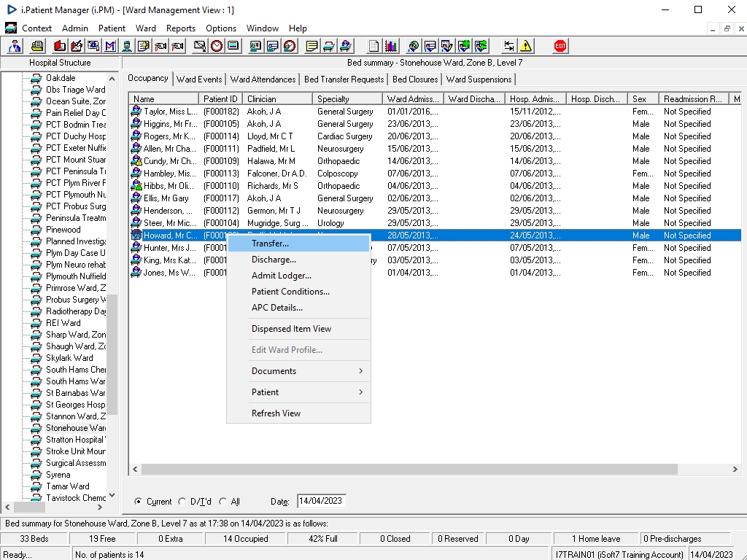Screen dimensions: 747x560
Task: Choose Dispensed Item View
Action: click(x=298, y=329)
